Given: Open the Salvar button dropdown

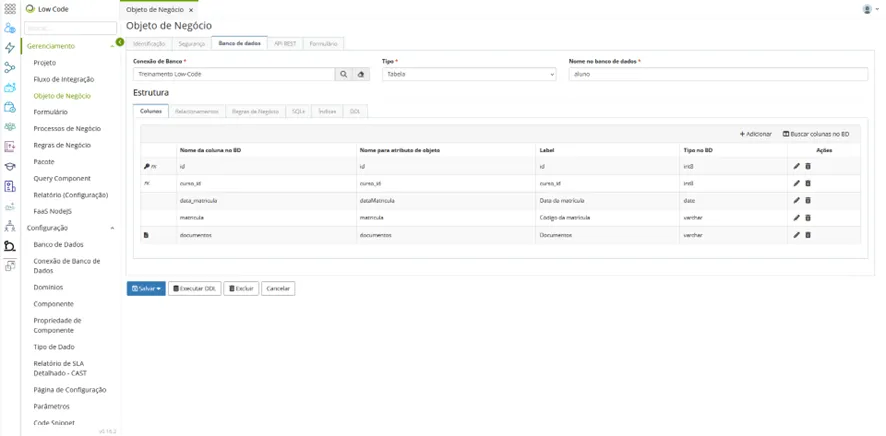Looking at the screenshot, I should pos(146,289).
